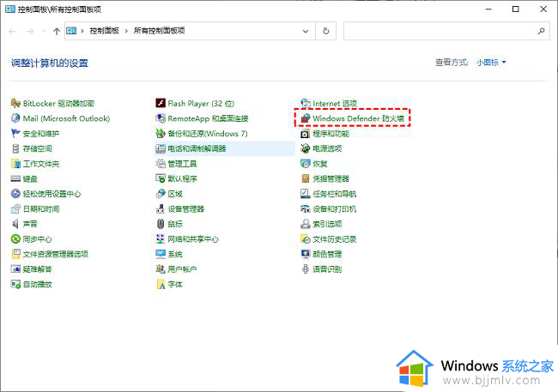Click the 所有控制面板项 breadcrumb segment
The width and height of the screenshot is (558, 392).
click(159, 31)
